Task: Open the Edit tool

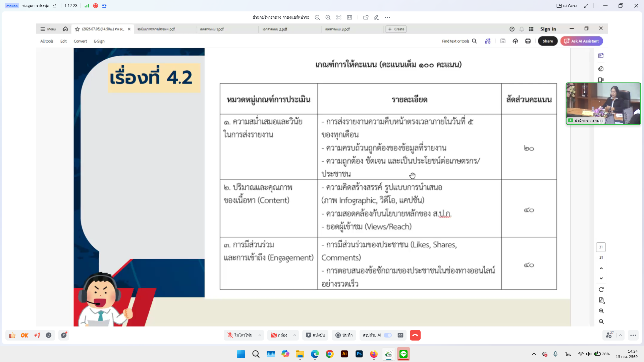Action: 63,41
